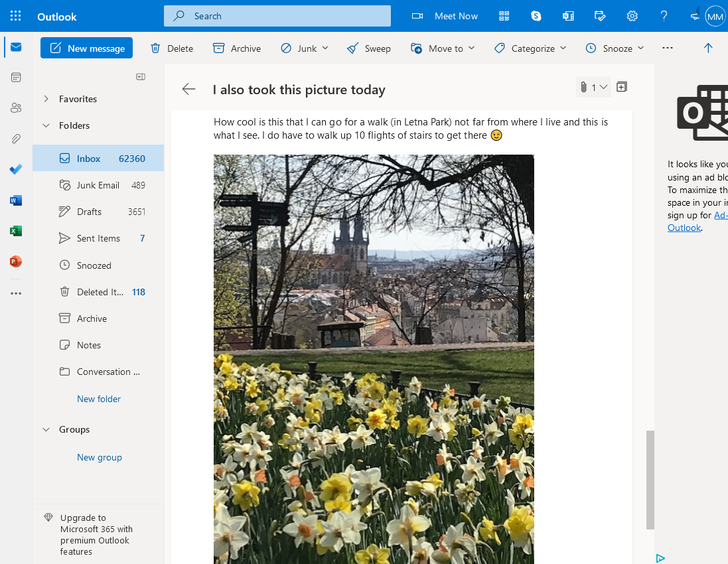Open the app launcher grid icon

tap(16, 16)
